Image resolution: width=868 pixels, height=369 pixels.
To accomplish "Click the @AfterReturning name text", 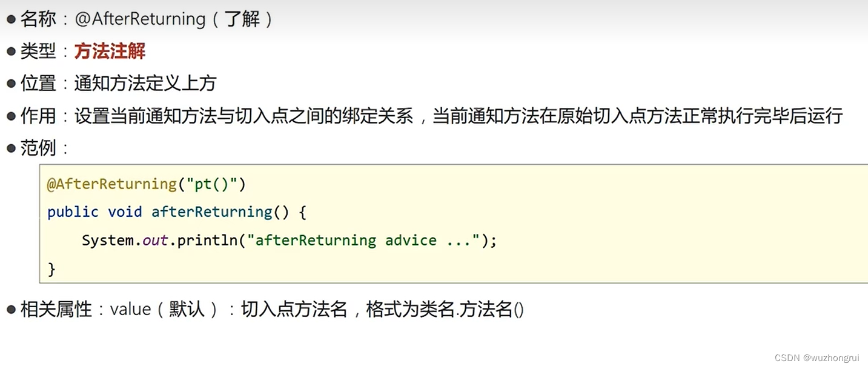I will tap(140, 19).
